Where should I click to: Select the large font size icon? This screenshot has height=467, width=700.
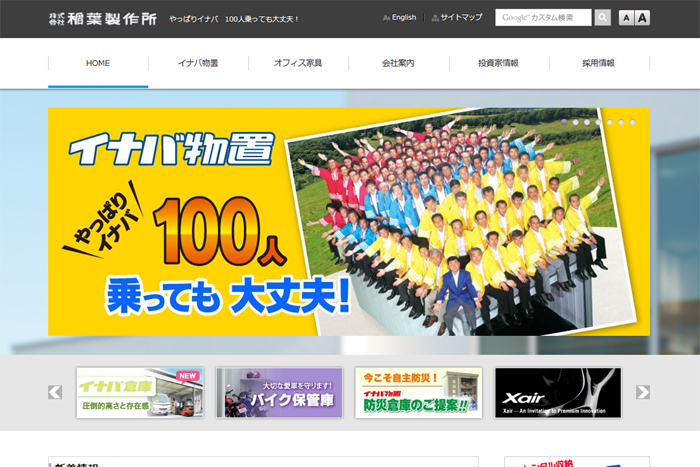click(642, 18)
